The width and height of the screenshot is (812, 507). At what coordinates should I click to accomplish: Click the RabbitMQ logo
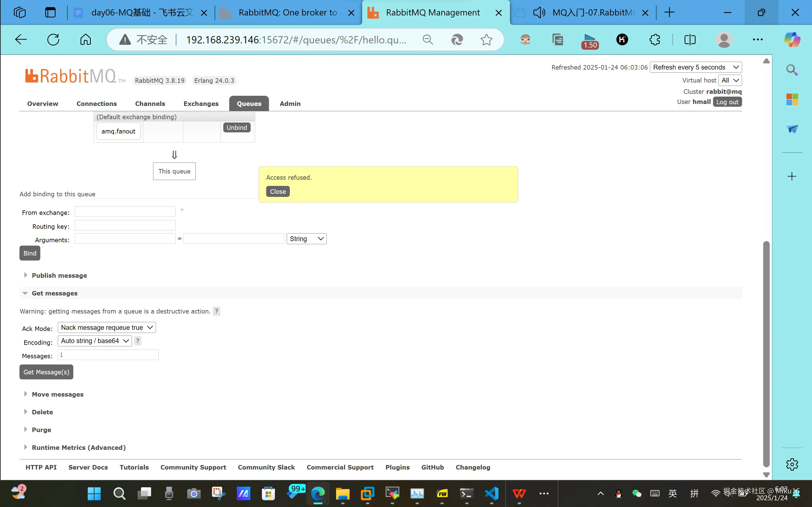click(70, 76)
